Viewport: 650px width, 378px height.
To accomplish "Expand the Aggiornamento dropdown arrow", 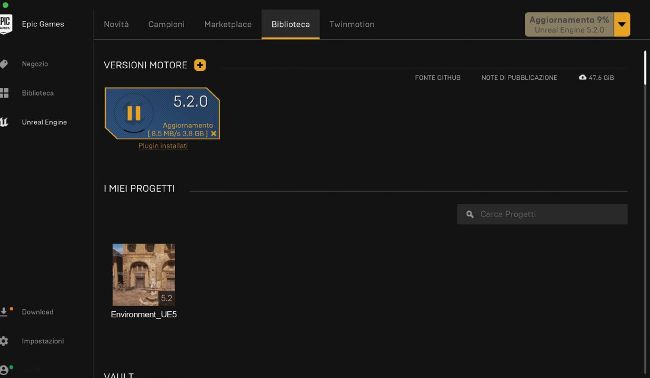I will coord(622,24).
